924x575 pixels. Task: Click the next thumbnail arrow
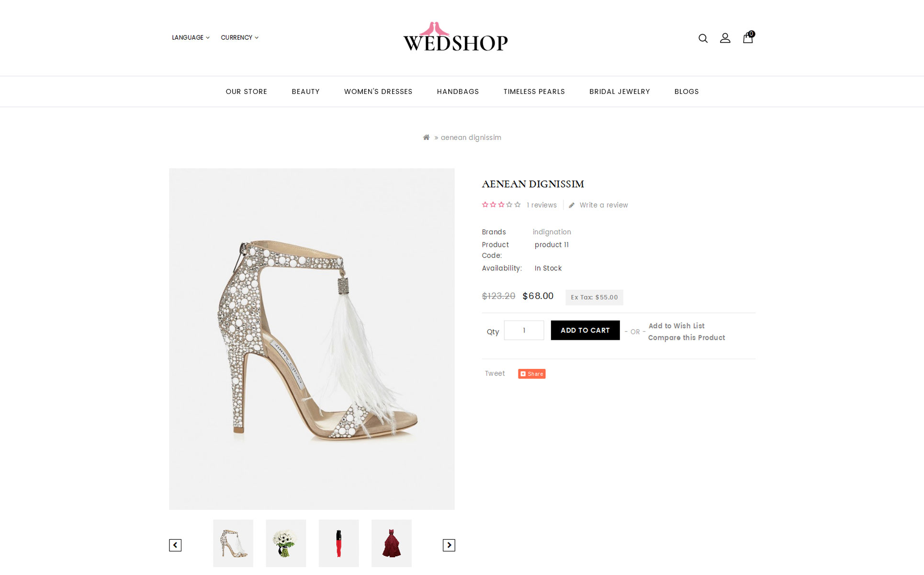[449, 545]
